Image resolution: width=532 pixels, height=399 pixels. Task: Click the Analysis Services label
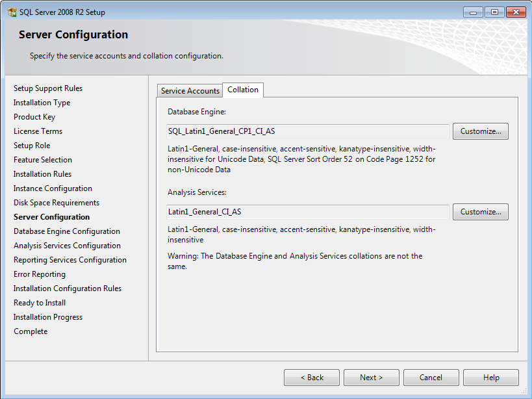(197, 192)
